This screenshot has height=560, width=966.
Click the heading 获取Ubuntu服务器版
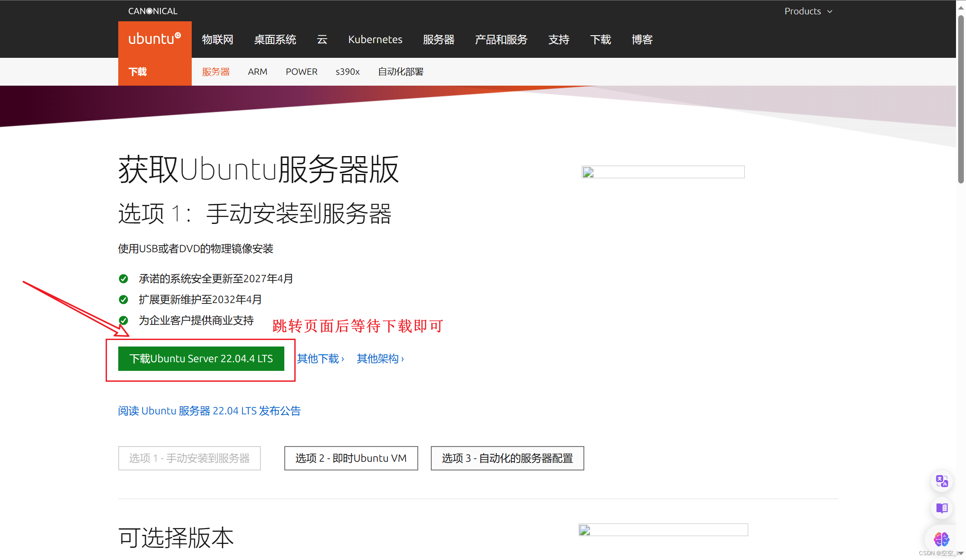[x=259, y=169]
